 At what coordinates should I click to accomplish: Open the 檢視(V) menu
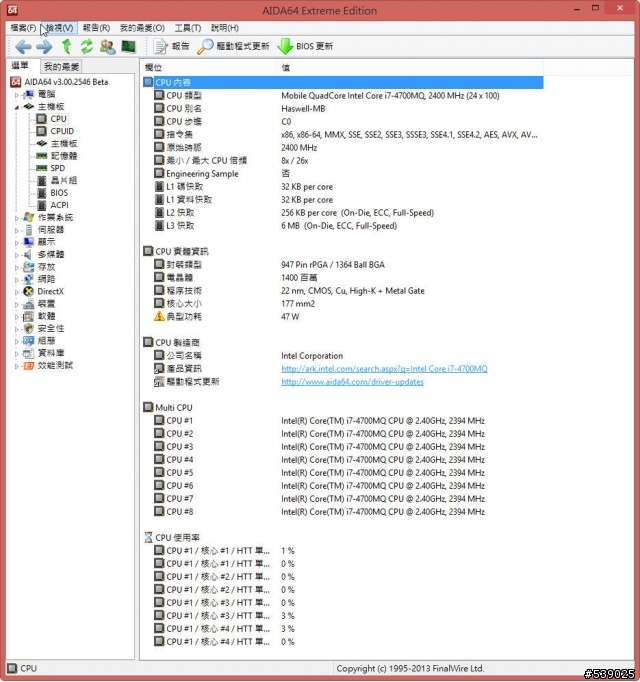(60, 28)
